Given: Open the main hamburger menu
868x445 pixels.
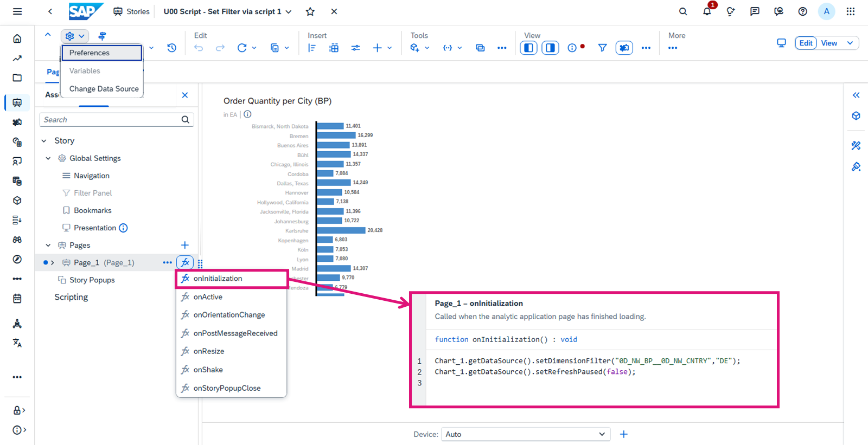Looking at the screenshot, I should click(x=17, y=11).
